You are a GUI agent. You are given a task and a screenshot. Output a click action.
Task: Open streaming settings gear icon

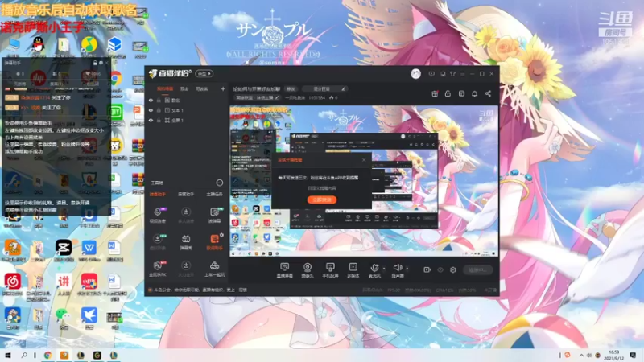tap(453, 269)
